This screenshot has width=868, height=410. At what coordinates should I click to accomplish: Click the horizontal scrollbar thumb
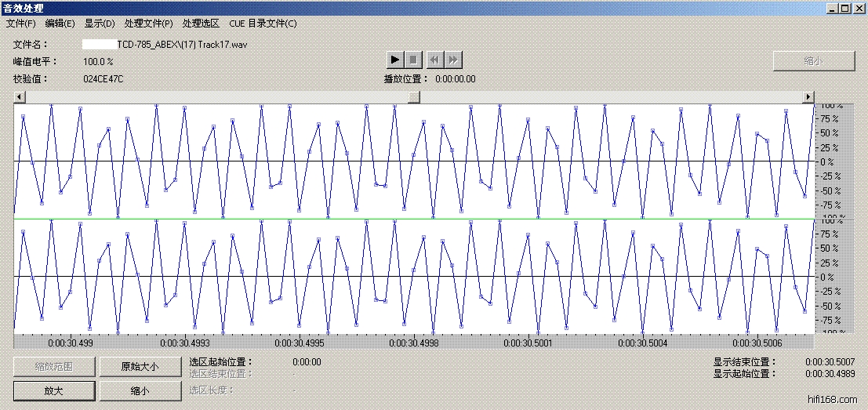point(414,96)
